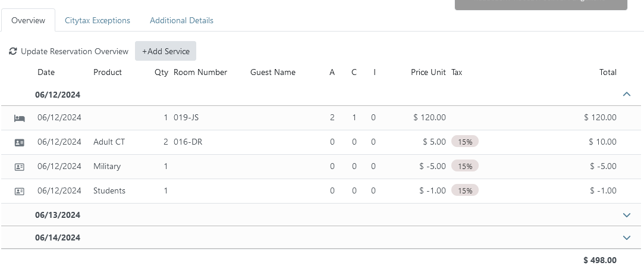Click the 15% tax badge on Adult CT
644x275 pixels.
pyautogui.click(x=465, y=142)
